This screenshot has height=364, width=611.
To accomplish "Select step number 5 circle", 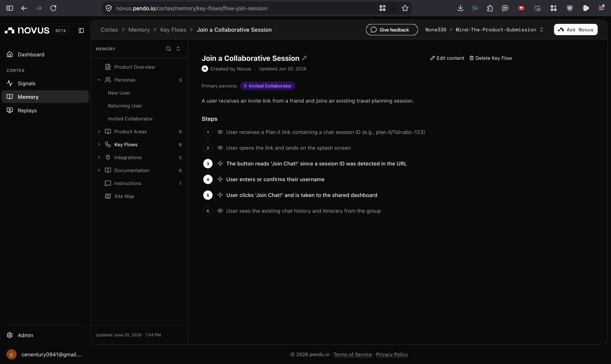I will pos(208,195).
